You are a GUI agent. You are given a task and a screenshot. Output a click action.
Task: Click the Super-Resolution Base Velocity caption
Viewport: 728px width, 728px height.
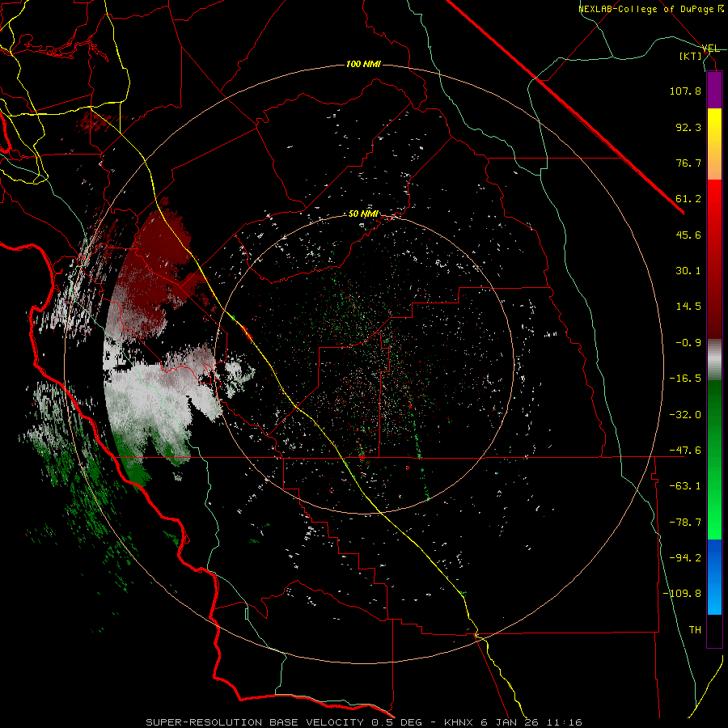click(363, 722)
